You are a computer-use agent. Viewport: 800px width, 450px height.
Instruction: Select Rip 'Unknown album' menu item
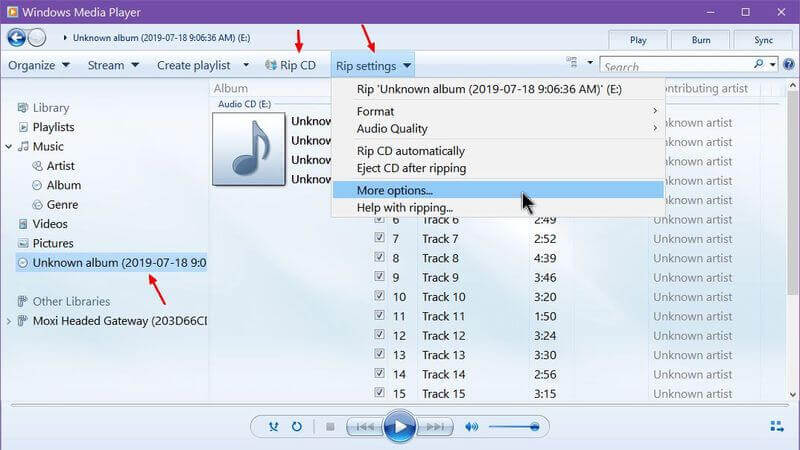[x=498, y=89]
